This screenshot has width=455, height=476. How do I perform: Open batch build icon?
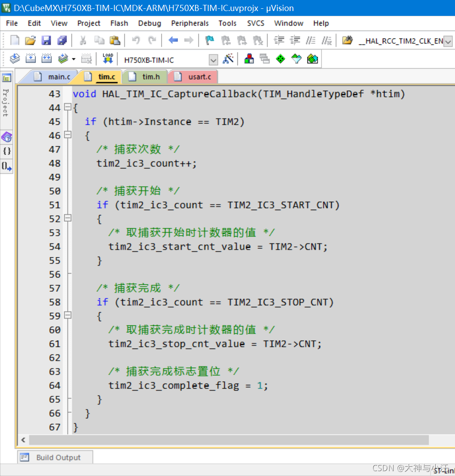point(63,59)
